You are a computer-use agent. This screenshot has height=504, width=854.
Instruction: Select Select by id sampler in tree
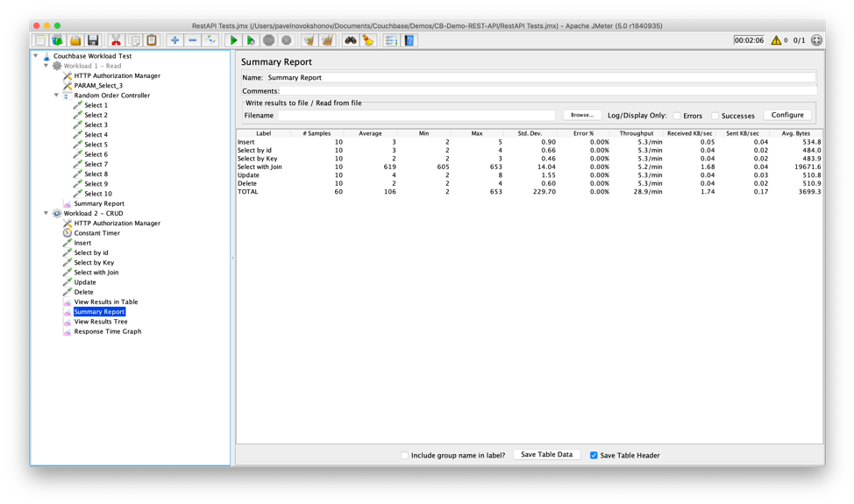(x=91, y=252)
